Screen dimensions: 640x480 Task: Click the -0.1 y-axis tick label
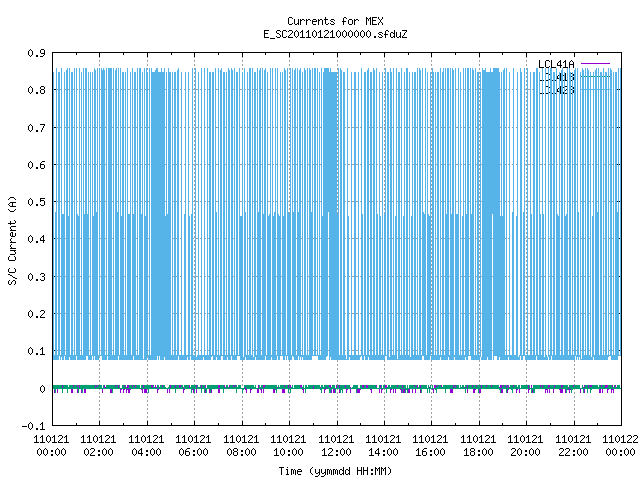coord(33,426)
